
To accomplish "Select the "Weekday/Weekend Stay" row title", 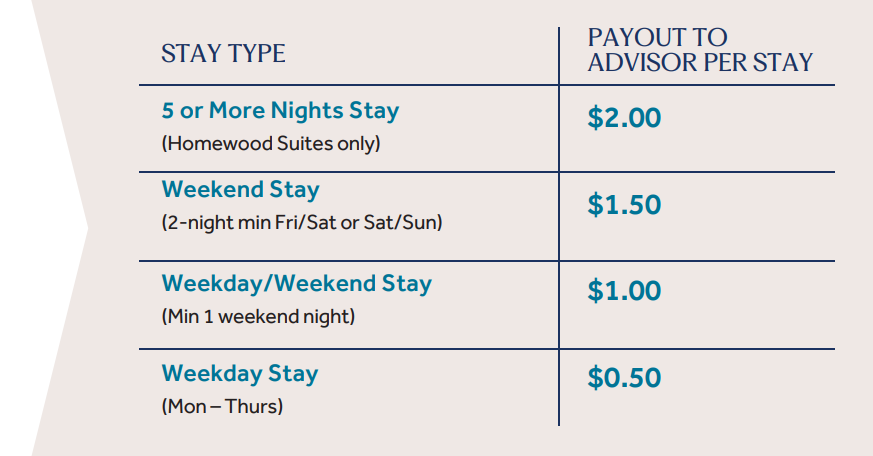I will coord(296,283).
